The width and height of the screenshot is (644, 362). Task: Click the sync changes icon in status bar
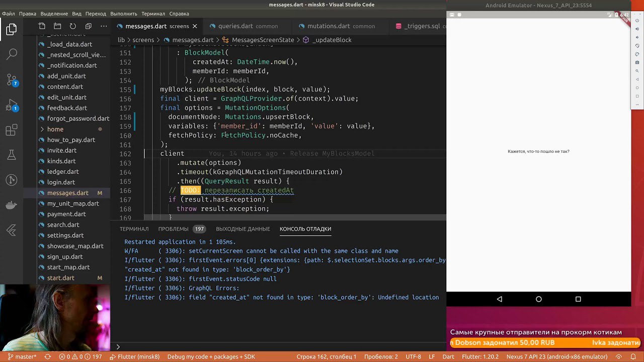click(48, 357)
